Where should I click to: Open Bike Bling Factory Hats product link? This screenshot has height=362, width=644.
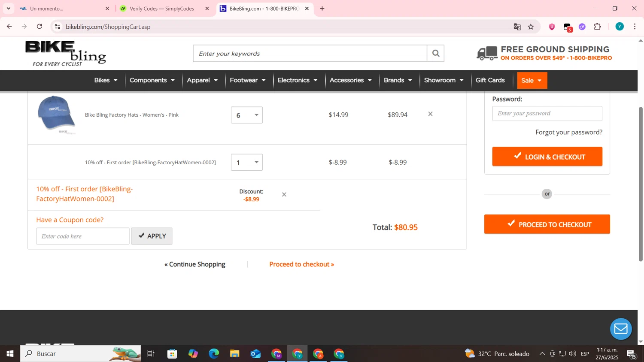132,115
